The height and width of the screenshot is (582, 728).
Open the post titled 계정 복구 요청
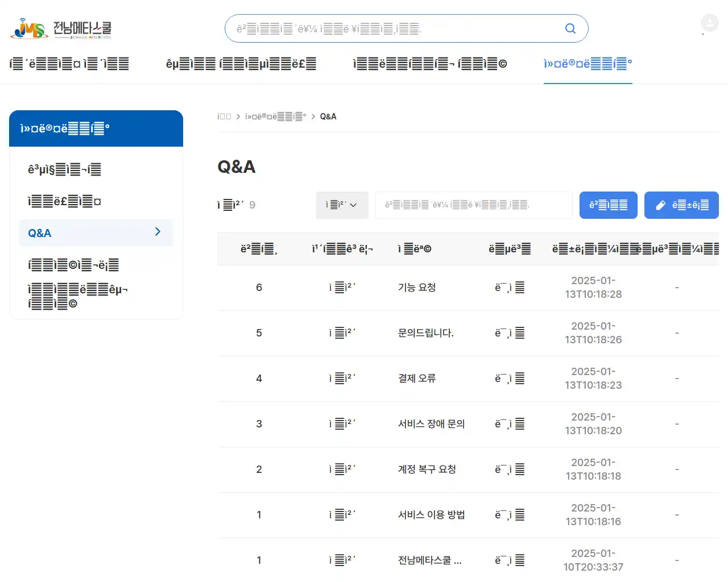point(427,469)
